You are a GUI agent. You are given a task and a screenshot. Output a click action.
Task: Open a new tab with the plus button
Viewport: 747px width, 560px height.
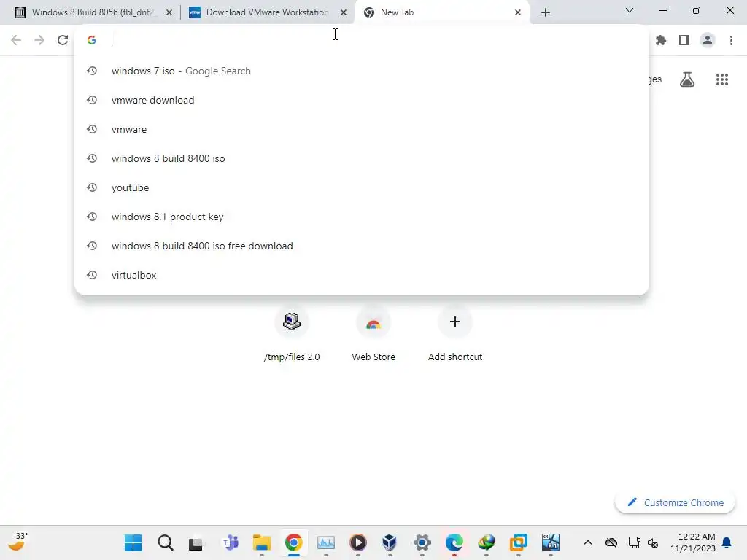pyautogui.click(x=546, y=12)
